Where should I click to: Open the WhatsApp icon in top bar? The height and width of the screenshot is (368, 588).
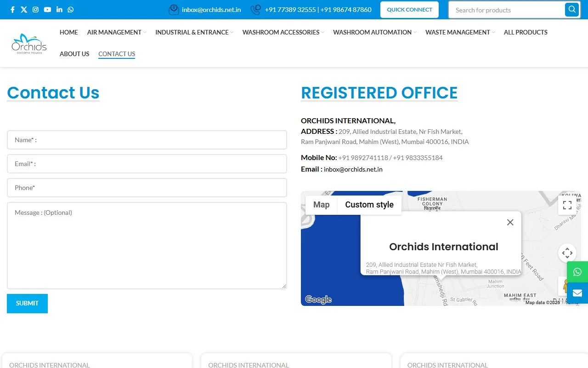click(70, 10)
